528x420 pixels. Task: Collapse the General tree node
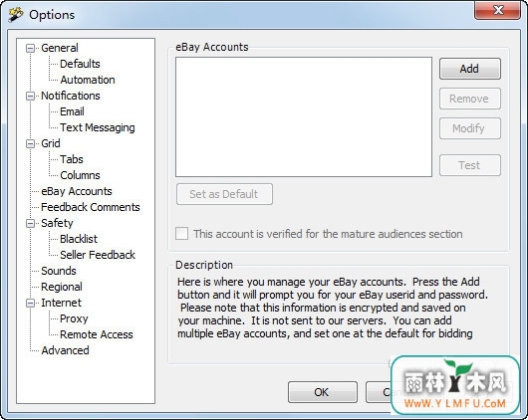30,48
